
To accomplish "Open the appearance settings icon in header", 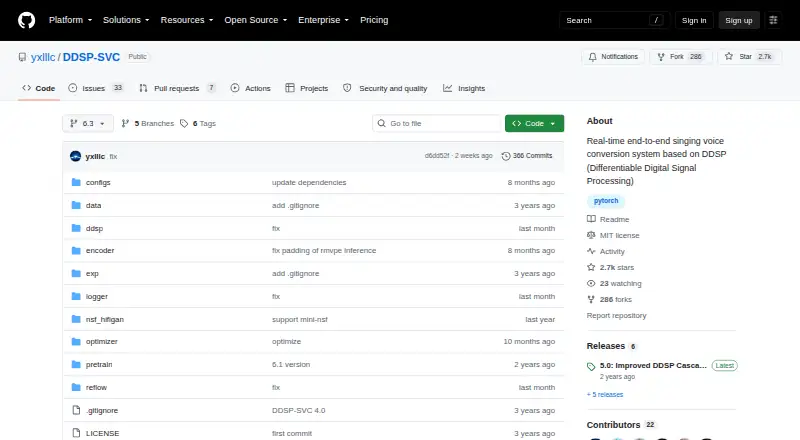I will coord(773,20).
